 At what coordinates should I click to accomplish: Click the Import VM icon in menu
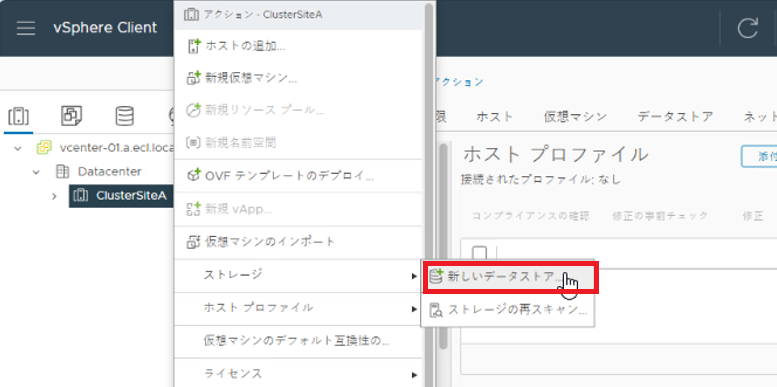point(193,242)
